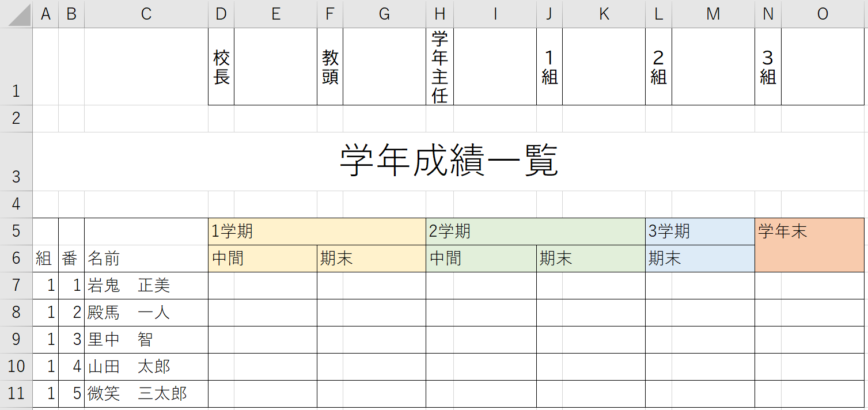Select the column O header
The width and height of the screenshot is (868, 410).
coord(822,14)
